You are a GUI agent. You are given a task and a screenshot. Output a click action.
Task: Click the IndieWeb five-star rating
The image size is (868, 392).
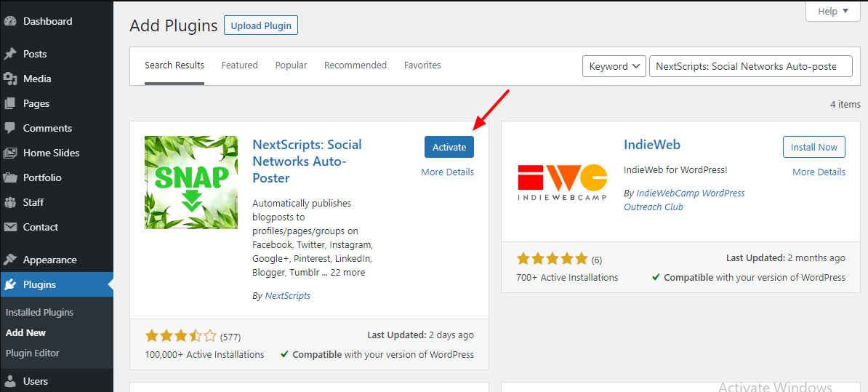point(552,259)
